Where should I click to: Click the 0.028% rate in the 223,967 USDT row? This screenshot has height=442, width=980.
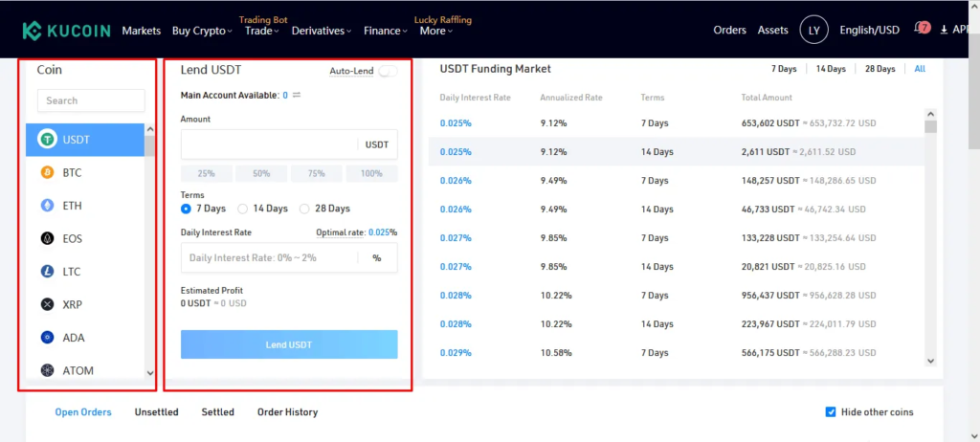pos(456,323)
